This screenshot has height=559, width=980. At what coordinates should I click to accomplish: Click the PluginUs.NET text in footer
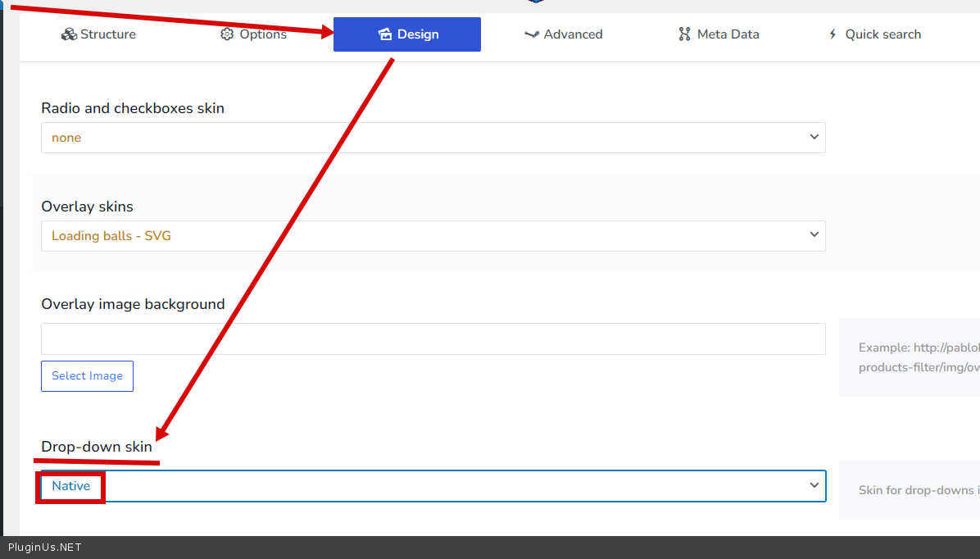45,548
